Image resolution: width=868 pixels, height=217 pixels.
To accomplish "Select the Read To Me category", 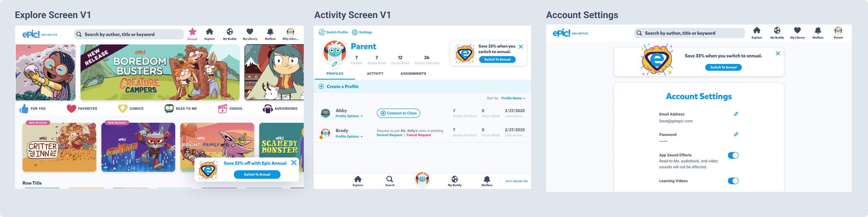I will pyautogui.click(x=169, y=108).
